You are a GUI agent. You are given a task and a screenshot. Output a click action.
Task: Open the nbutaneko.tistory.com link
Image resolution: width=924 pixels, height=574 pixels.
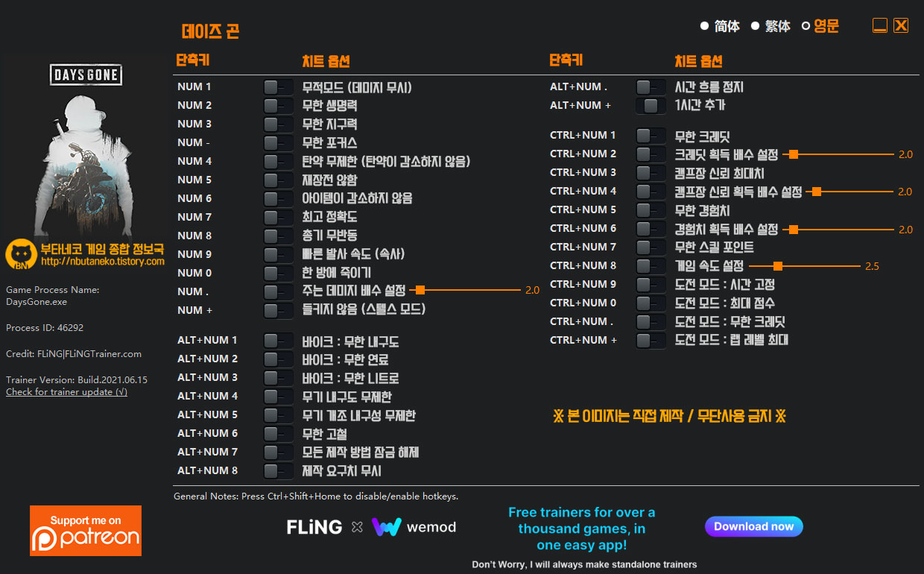[x=103, y=262]
